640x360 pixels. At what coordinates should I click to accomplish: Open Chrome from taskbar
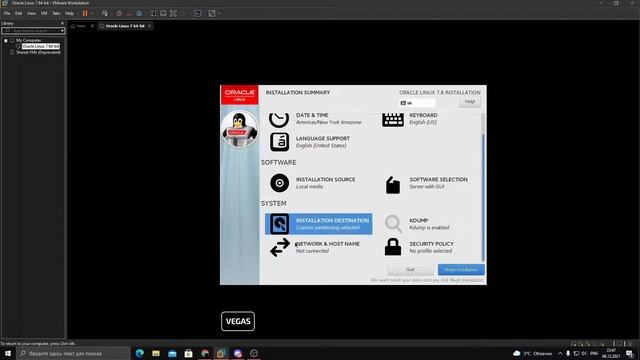[x=205, y=353]
